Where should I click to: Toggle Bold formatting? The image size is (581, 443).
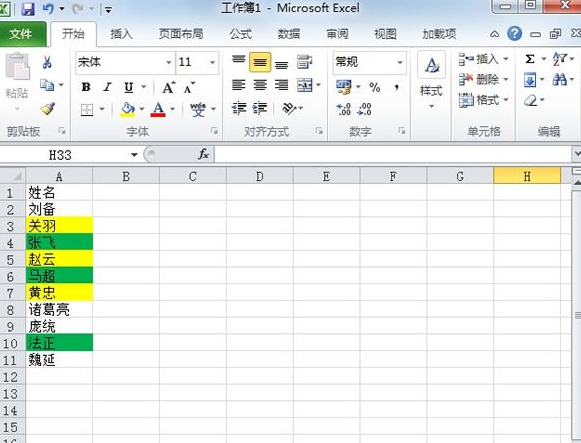click(86, 87)
